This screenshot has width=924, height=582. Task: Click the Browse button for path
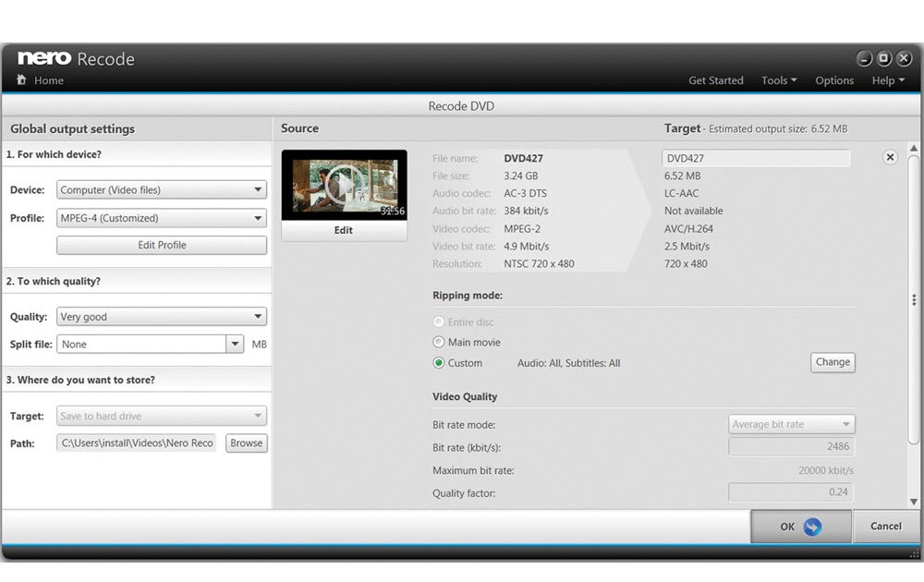tap(247, 443)
